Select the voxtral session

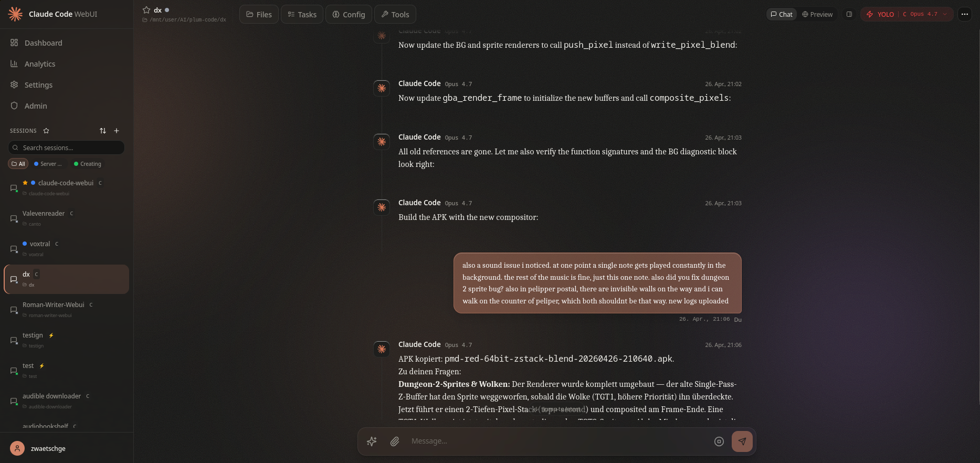tap(67, 249)
